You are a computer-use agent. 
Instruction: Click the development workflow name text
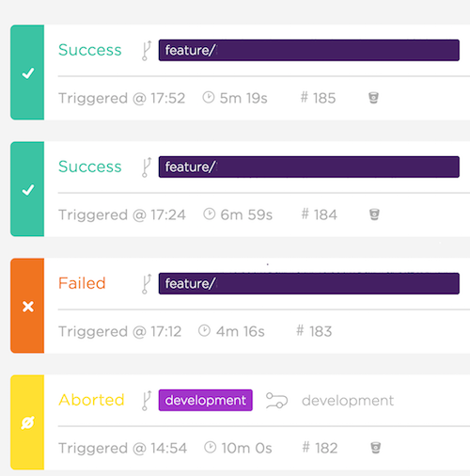348,401
